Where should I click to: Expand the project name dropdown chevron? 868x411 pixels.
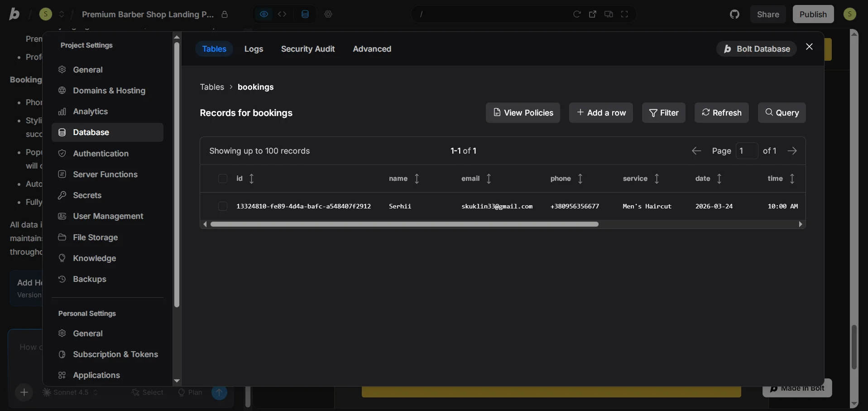coord(62,14)
